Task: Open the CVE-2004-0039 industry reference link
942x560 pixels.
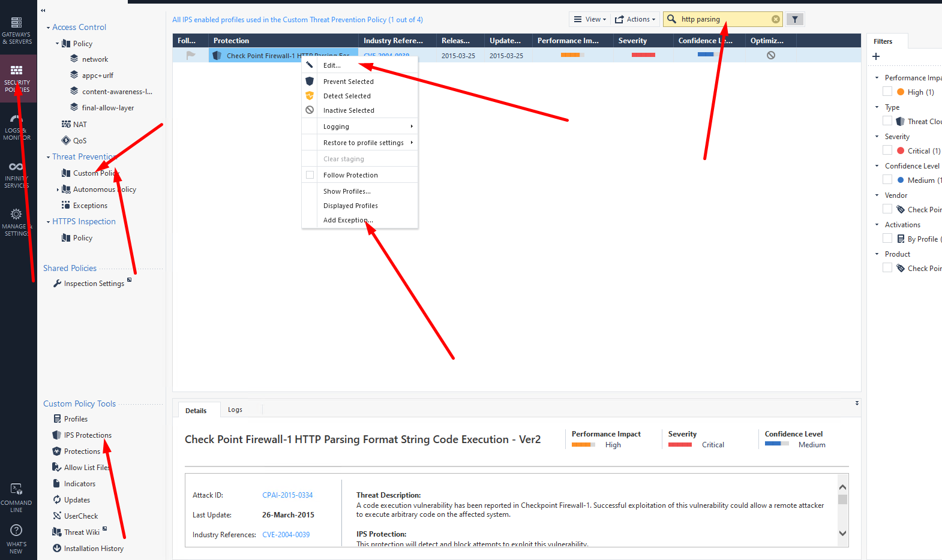Action: point(286,535)
